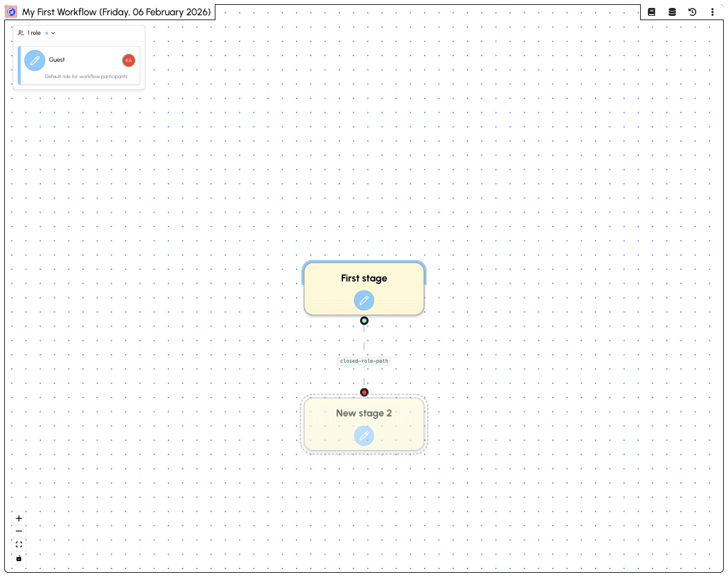Open the workflow documentation book icon

[x=652, y=12]
